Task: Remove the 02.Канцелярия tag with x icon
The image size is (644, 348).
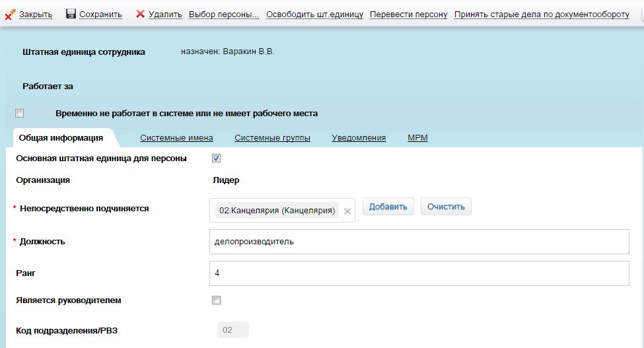Action: click(x=347, y=211)
